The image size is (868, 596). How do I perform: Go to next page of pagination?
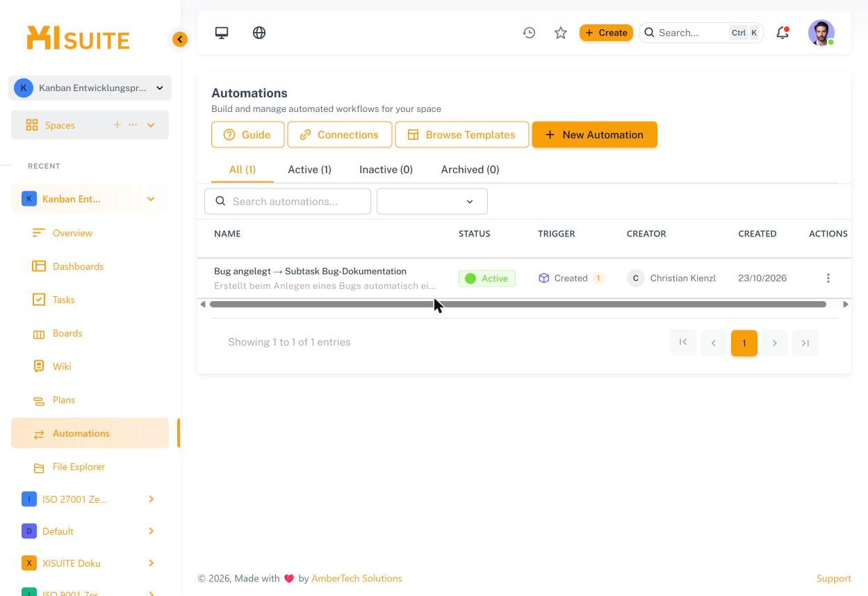[x=775, y=343]
